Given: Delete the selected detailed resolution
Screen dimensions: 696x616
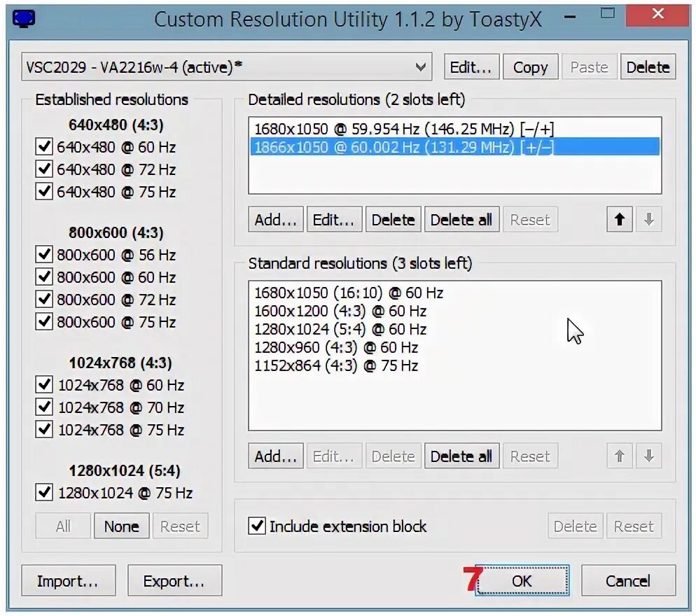Looking at the screenshot, I should (394, 219).
